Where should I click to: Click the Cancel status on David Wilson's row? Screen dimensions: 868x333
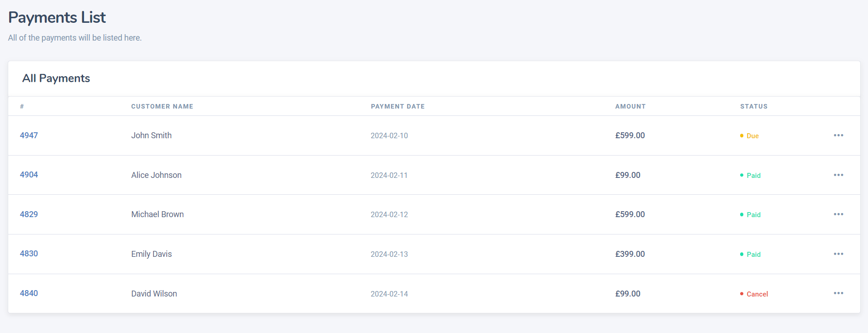pyautogui.click(x=757, y=294)
